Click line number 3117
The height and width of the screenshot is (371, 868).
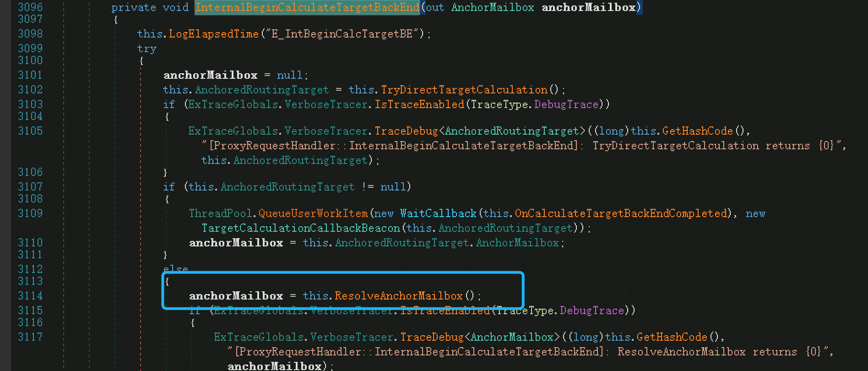point(30,337)
